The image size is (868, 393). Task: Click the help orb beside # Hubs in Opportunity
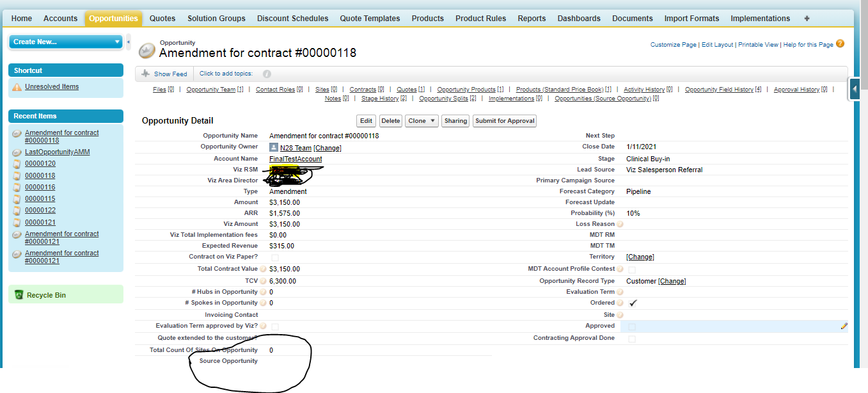tap(263, 292)
